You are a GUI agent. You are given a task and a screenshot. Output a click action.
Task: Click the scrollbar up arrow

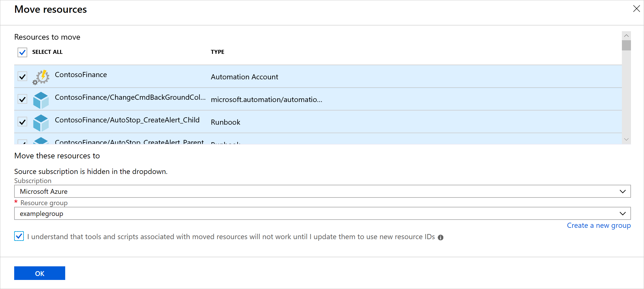(x=626, y=36)
